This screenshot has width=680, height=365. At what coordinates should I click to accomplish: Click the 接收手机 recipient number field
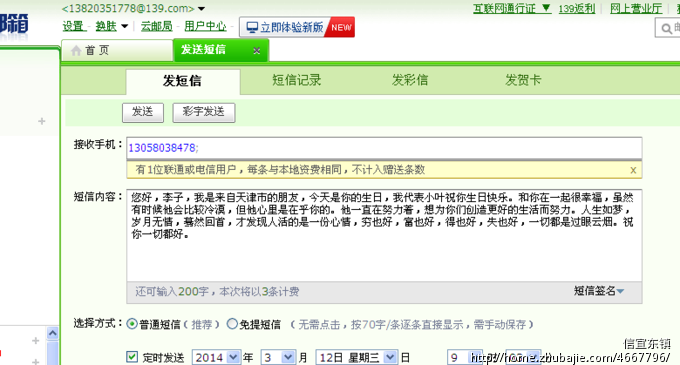(x=384, y=148)
